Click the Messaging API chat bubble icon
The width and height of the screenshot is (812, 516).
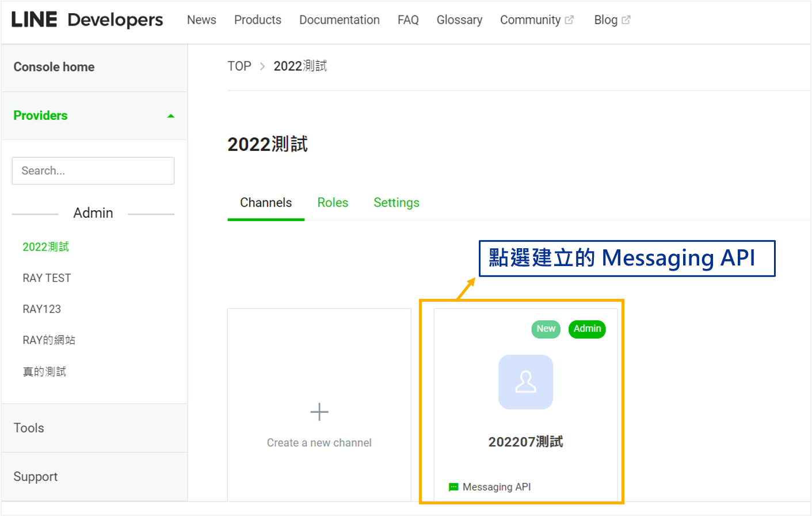pos(453,487)
